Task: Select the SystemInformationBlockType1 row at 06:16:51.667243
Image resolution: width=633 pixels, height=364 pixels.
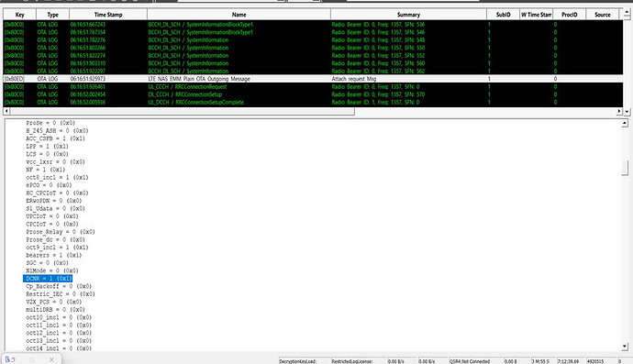Action: 313,24
